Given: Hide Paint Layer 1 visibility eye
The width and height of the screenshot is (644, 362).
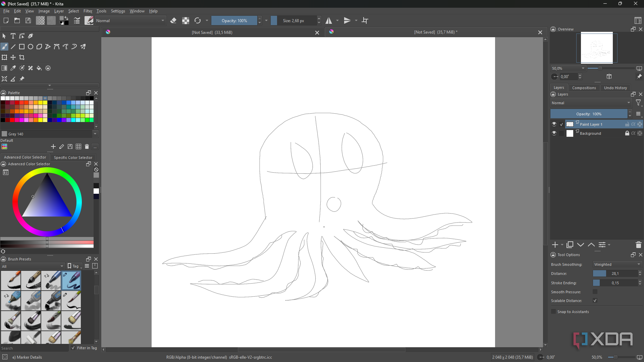Looking at the screenshot, I should 554,124.
